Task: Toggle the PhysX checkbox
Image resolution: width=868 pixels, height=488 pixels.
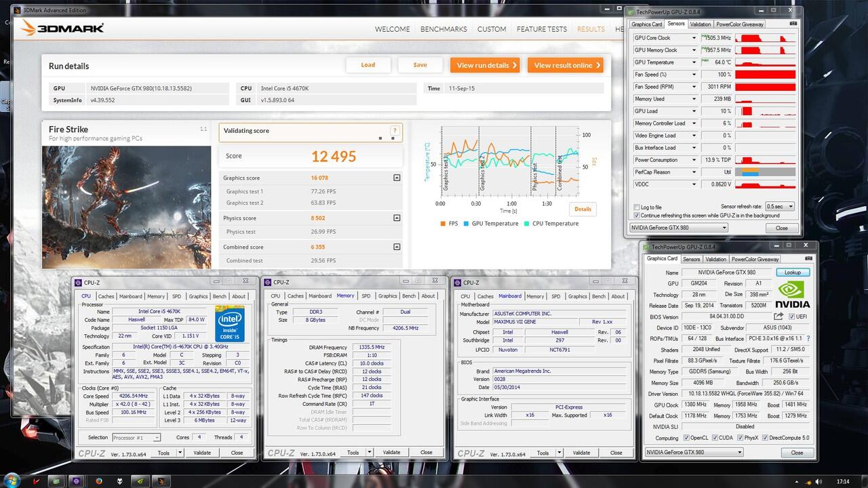Action: (739, 438)
